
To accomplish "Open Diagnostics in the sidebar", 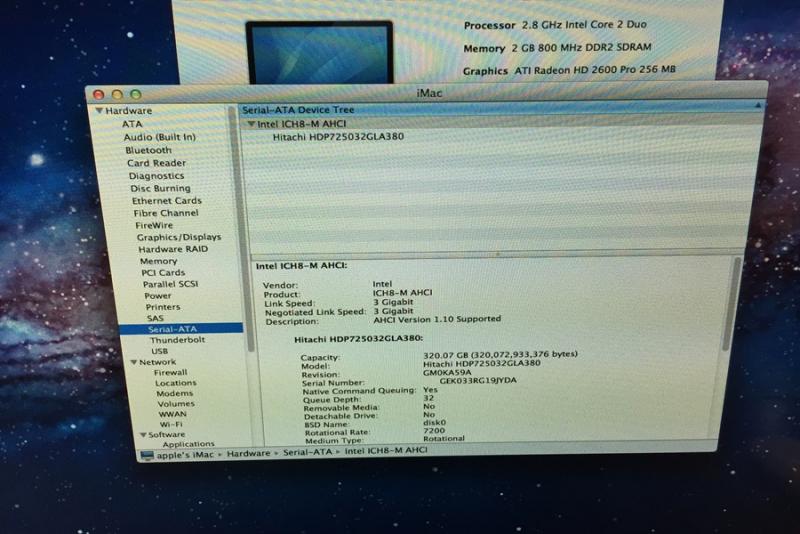I will 156,176.
